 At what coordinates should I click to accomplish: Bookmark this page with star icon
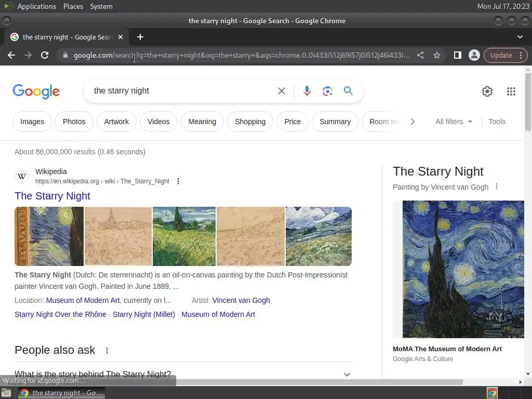[436, 55]
